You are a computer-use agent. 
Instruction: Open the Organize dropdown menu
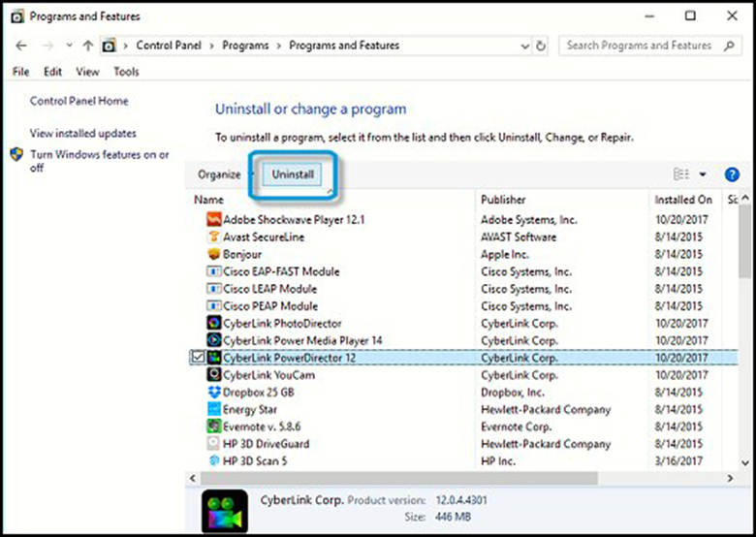[x=220, y=174]
